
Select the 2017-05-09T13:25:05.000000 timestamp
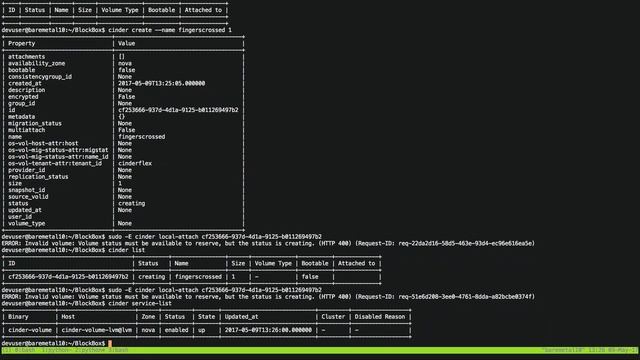(162, 84)
